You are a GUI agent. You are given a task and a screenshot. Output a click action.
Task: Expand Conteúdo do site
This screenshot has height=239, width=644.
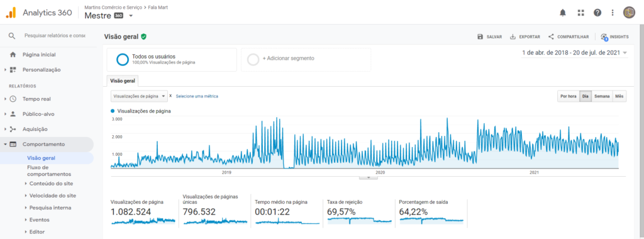[x=25, y=184]
